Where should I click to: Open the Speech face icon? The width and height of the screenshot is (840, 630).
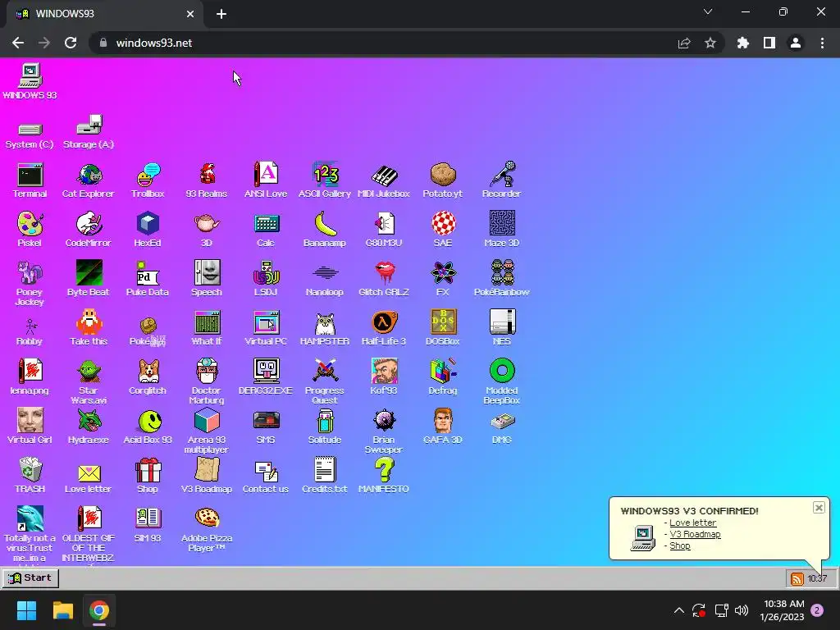point(207,279)
